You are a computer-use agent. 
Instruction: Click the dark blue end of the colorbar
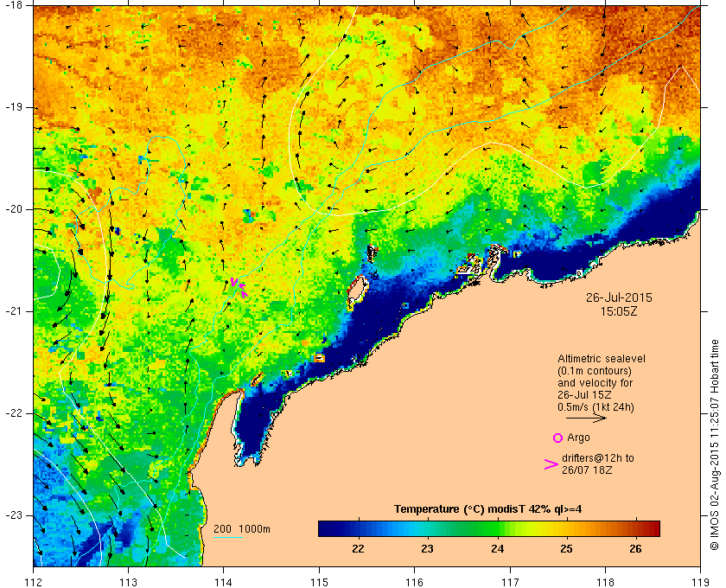pos(327,528)
